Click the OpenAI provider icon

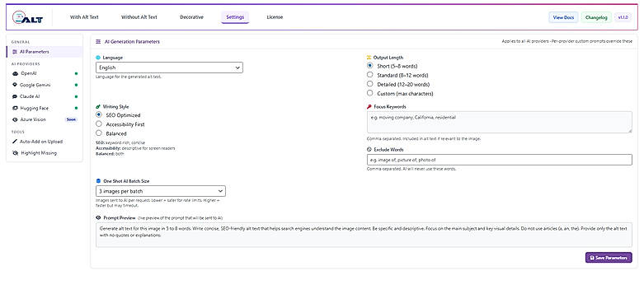pyautogui.click(x=15, y=73)
